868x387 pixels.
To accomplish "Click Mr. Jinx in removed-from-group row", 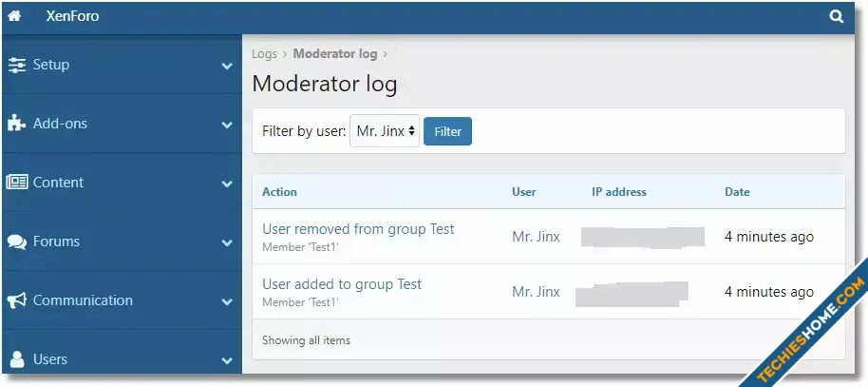I will 536,237.
